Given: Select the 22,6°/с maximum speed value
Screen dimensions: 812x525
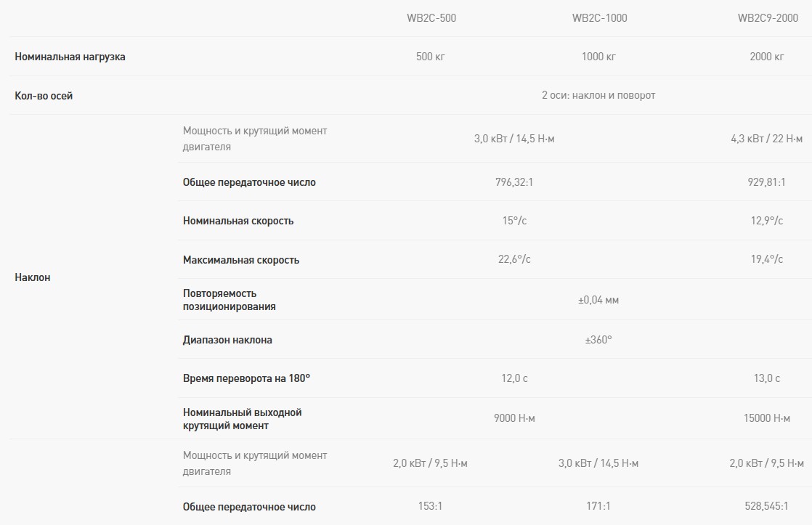Looking at the screenshot, I should (x=514, y=259).
